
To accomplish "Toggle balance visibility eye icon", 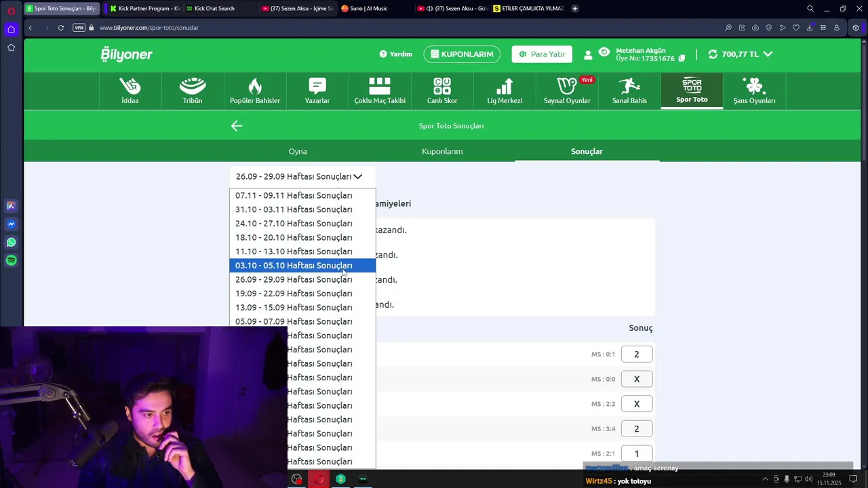I will (604, 52).
